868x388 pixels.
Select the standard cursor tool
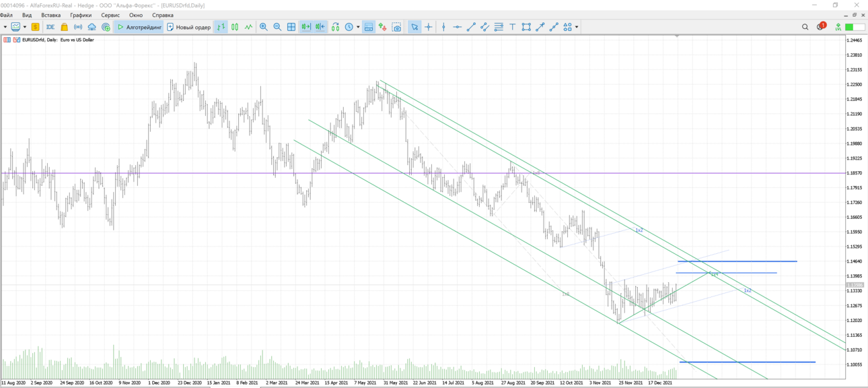coord(414,27)
